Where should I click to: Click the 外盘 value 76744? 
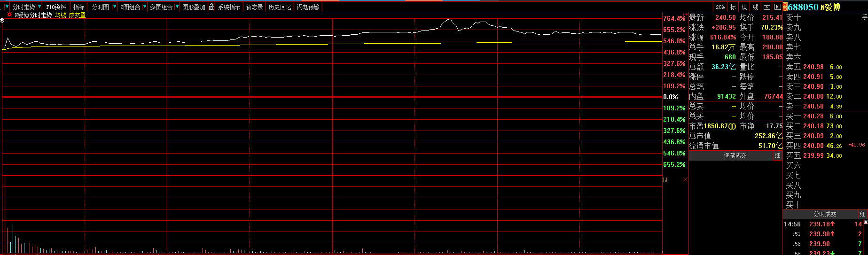(774, 96)
